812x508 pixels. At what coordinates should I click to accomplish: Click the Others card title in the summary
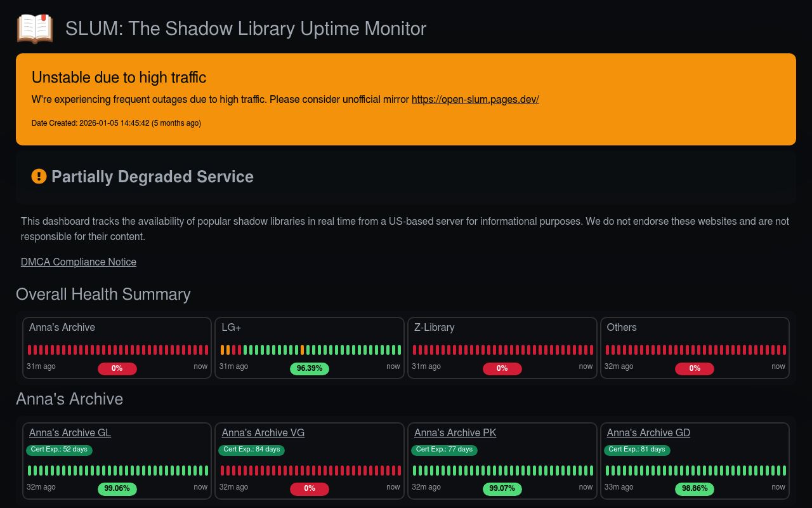622,327
